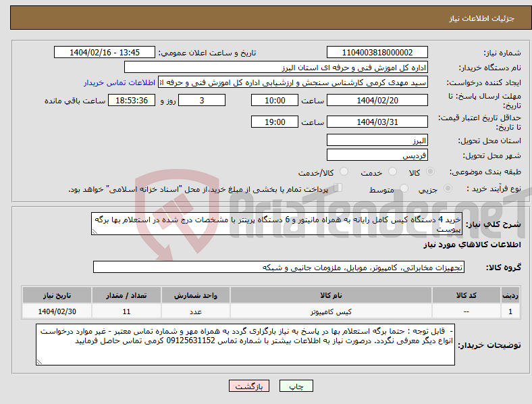The height and width of the screenshot is (404, 532).
Task: Click the ساعت باقی مانده label
Action: [x=75, y=101]
